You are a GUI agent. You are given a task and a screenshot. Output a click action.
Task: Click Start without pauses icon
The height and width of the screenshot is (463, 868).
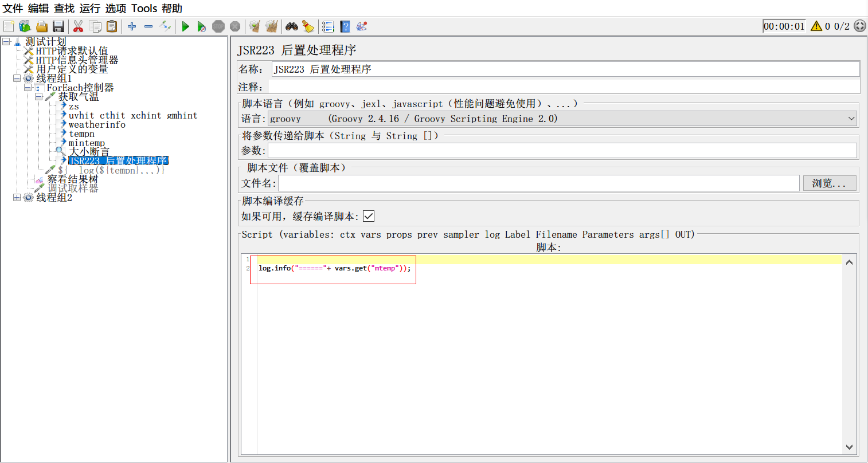coord(201,26)
